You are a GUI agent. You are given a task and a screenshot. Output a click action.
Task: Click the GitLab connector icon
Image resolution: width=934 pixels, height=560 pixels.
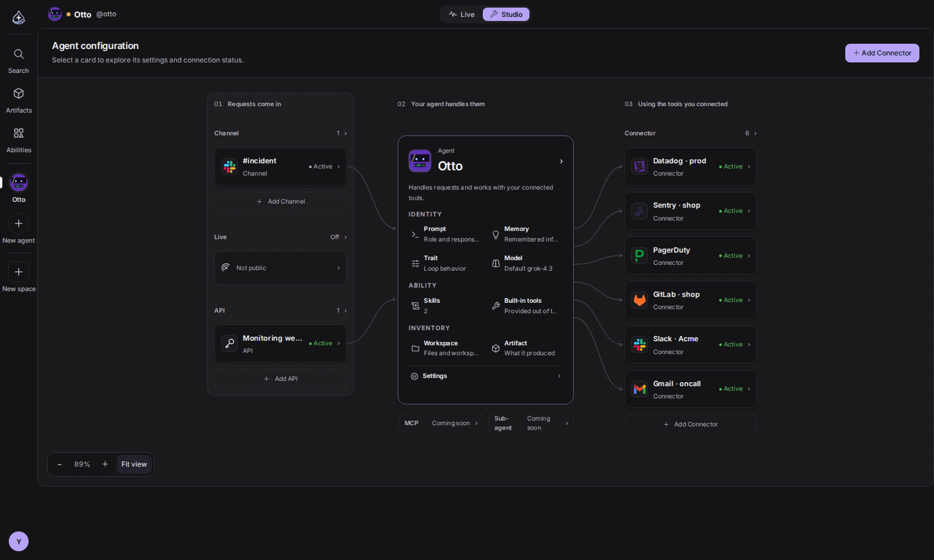point(640,300)
